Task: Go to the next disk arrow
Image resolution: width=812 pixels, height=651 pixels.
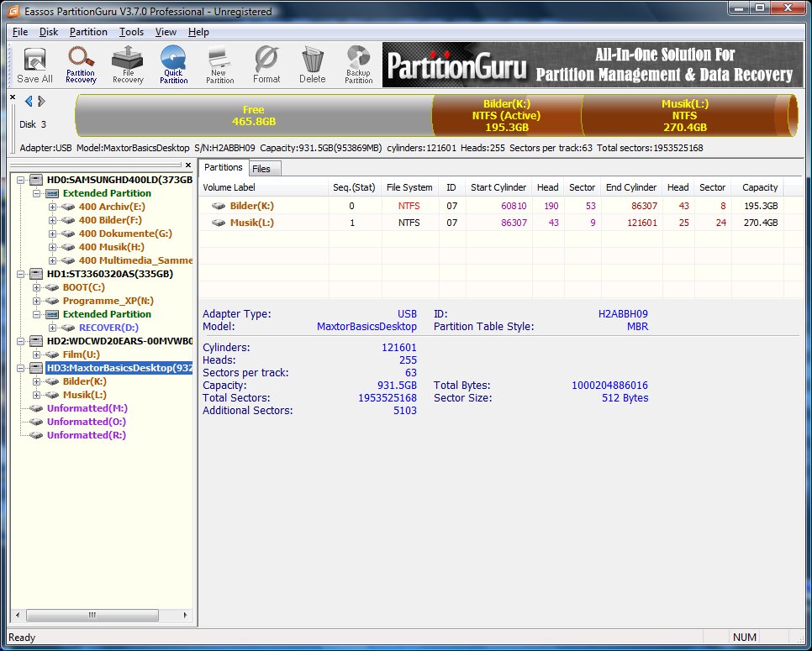Action: (41, 102)
